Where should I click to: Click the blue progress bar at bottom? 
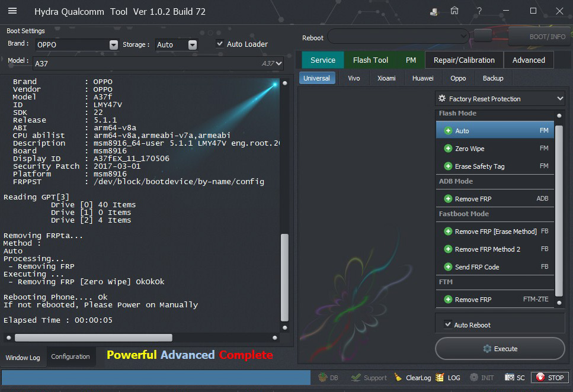(x=156, y=377)
